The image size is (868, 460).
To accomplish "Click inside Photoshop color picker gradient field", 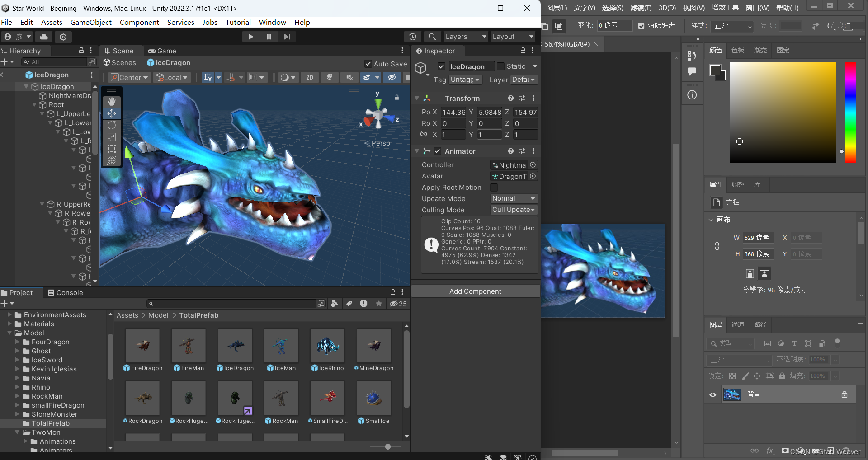I will 783,113.
